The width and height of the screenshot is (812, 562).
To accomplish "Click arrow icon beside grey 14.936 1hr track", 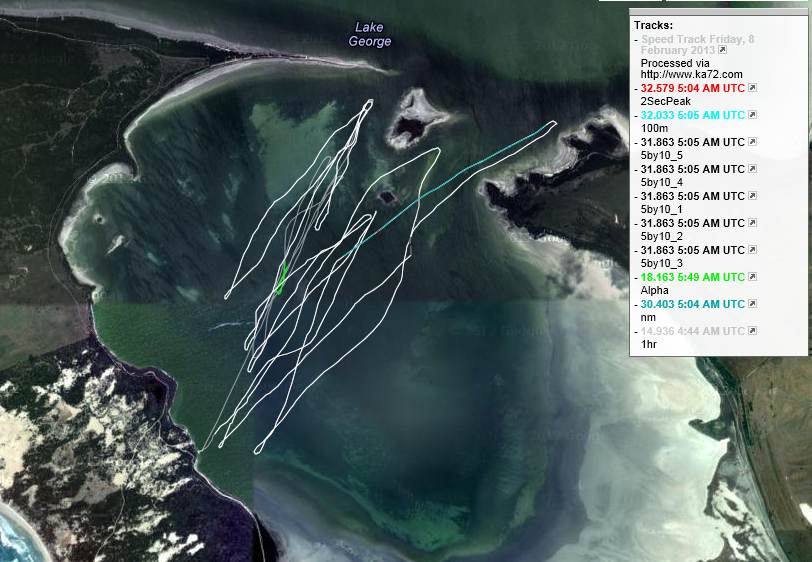I will [752, 331].
